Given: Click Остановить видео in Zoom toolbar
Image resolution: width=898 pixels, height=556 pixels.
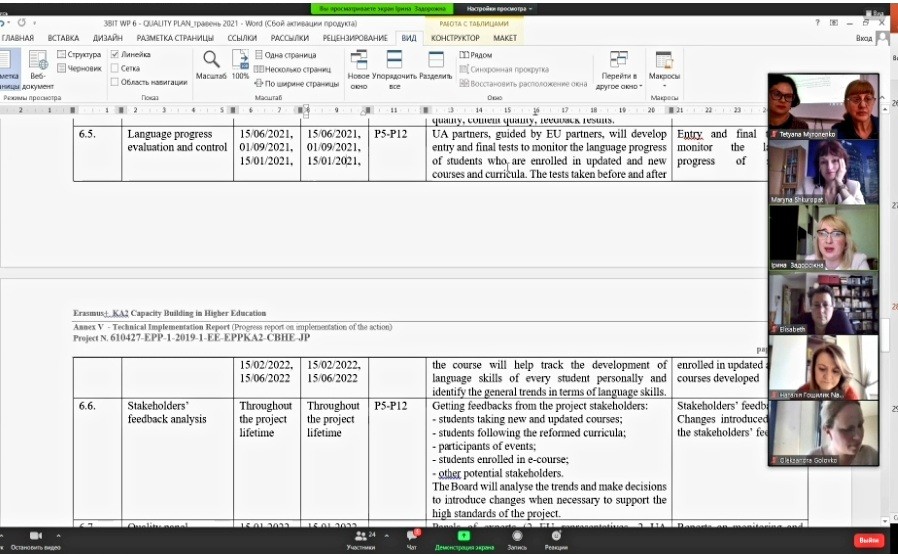Looking at the screenshot, I should [x=38, y=540].
